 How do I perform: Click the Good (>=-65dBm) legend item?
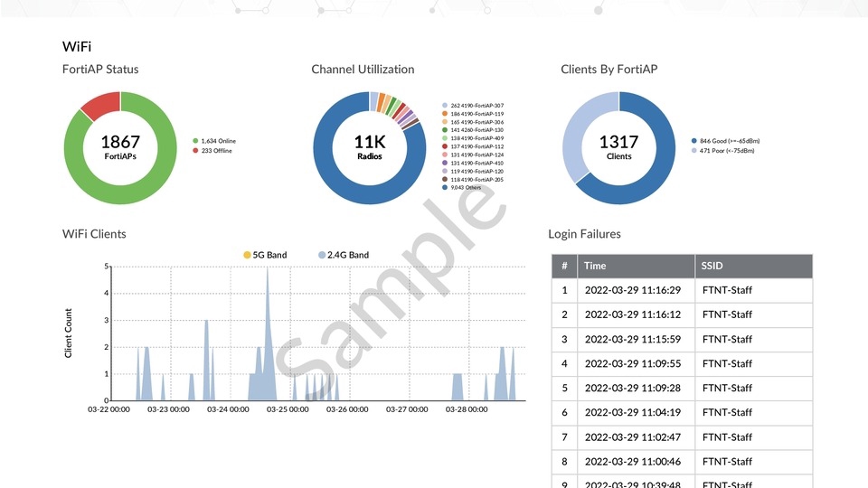tap(722, 141)
